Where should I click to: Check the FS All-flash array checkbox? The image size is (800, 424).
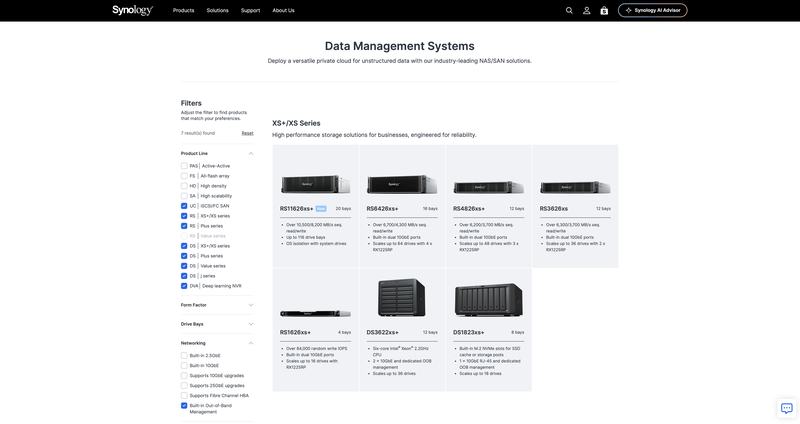point(184,176)
